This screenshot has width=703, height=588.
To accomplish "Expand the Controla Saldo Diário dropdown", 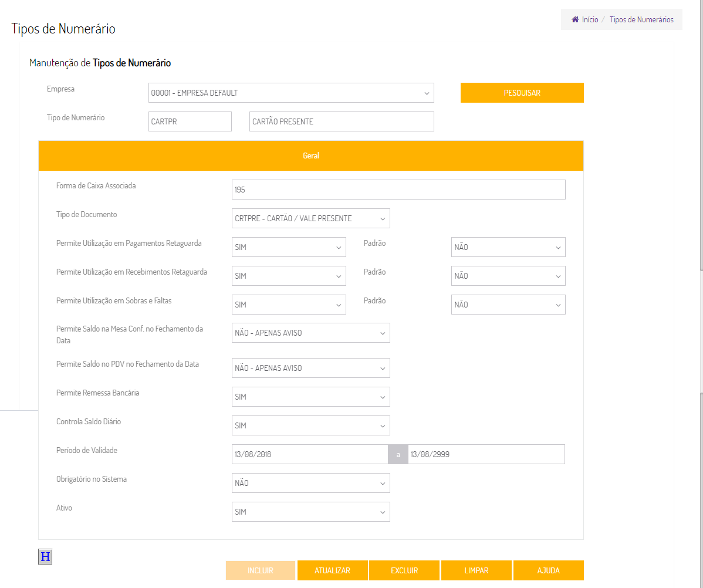I will [310, 425].
